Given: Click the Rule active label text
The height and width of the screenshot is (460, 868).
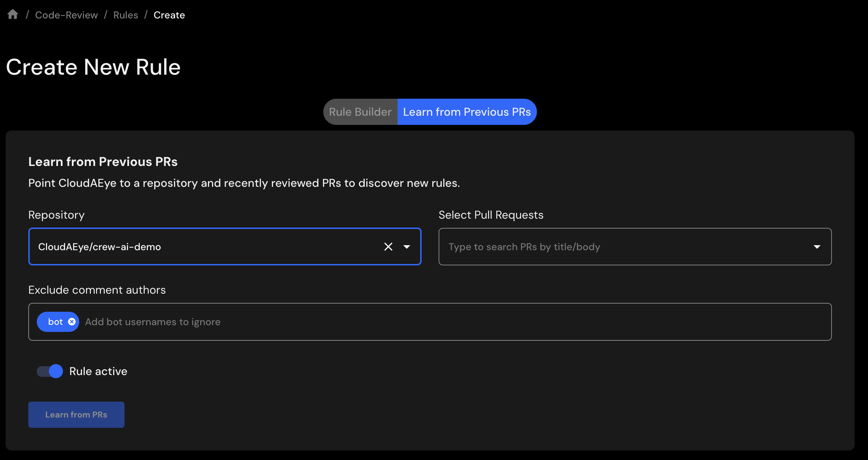Looking at the screenshot, I should pyautogui.click(x=98, y=371).
